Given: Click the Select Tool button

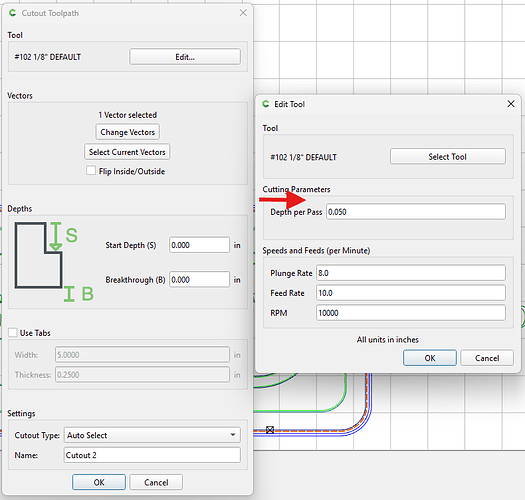Looking at the screenshot, I should click(x=447, y=156).
